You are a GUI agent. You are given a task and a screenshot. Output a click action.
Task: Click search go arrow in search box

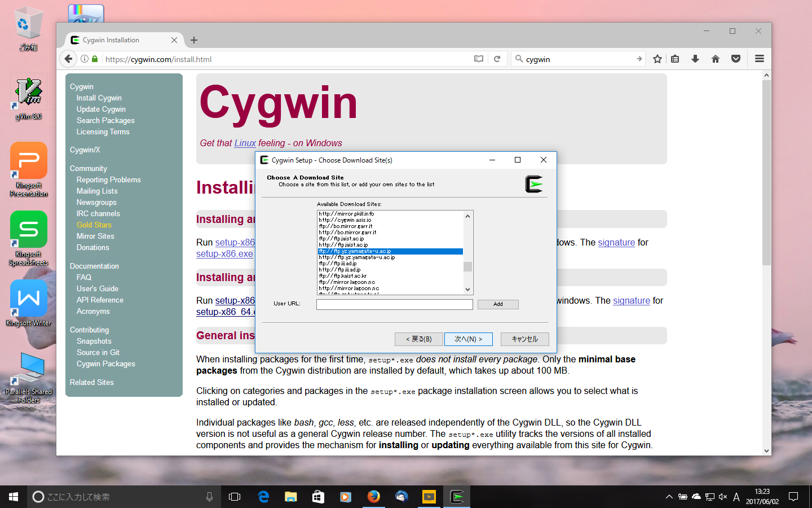(x=639, y=59)
